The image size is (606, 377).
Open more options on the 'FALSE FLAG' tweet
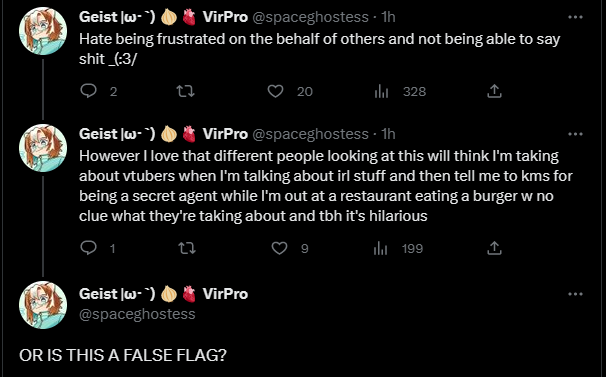point(575,294)
